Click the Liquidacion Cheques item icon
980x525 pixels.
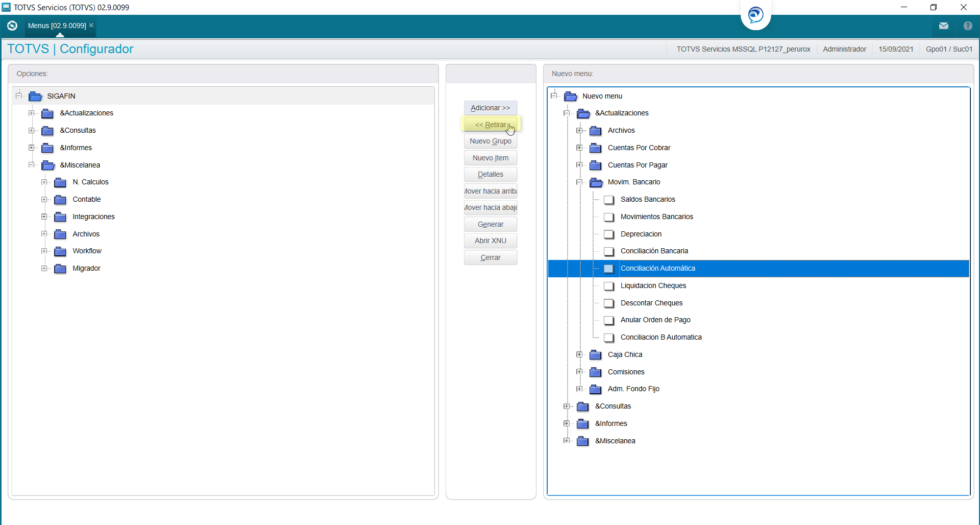click(609, 286)
